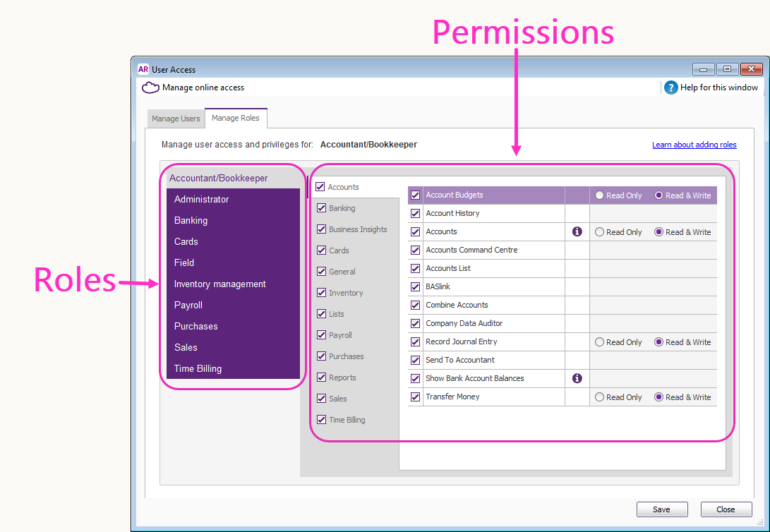Open the Business Insights permissions category
Viewport: 770px width, 532px height.
pyautogui.click(x=358, y=229)
